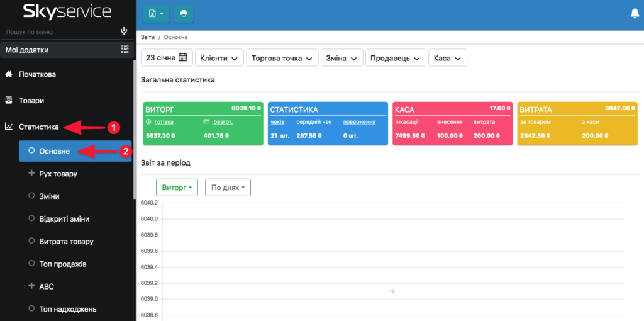
Task: Open the Статистика menu section
Action: (x=39, y=127)
